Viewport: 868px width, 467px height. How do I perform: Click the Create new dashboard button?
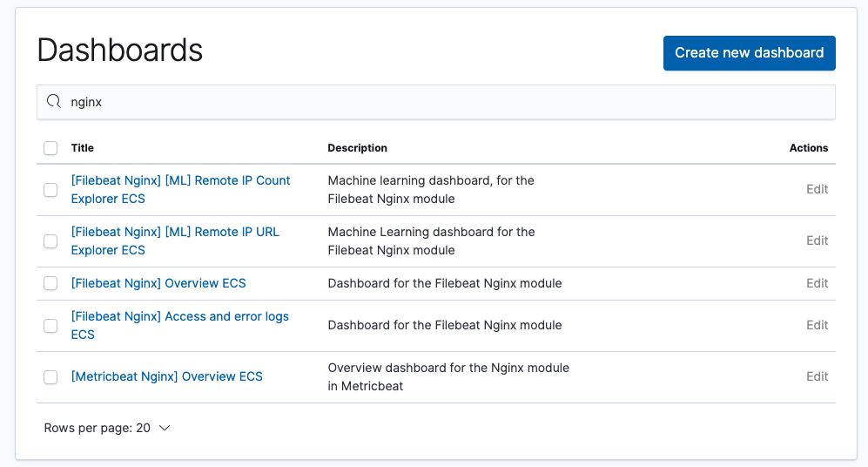749,53
